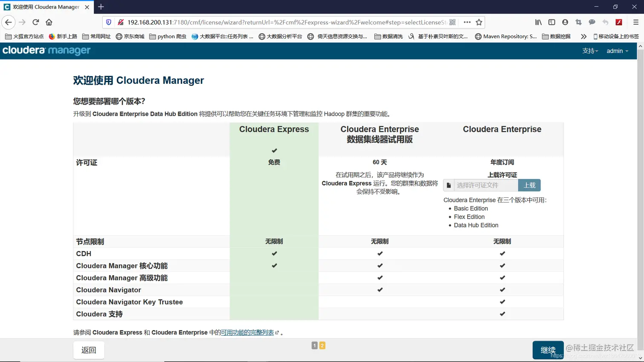Open page actions three-dot menu
The image size is (644, 362).
467,22
